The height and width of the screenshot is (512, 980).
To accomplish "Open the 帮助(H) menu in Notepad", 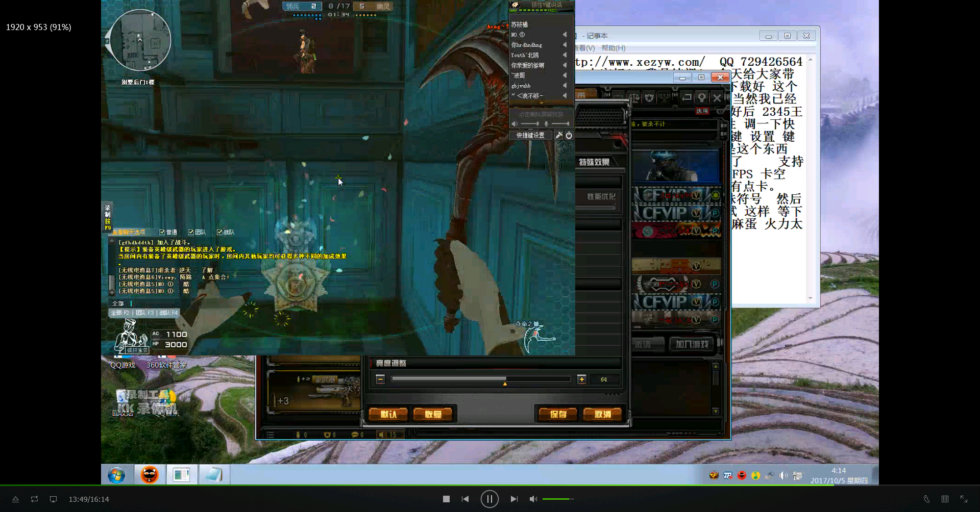I will pyautogui.click(x=613, y=48).
